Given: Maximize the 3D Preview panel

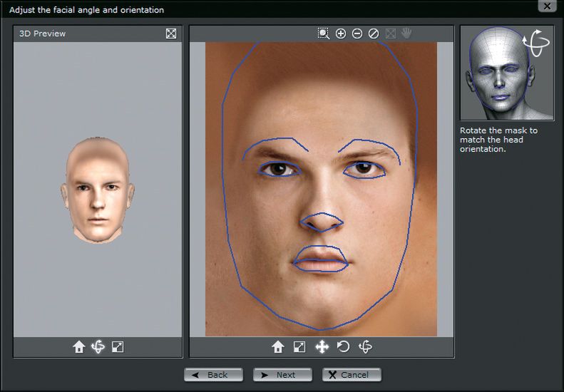Looking at the screenshot, I should (x=171, y=33).
